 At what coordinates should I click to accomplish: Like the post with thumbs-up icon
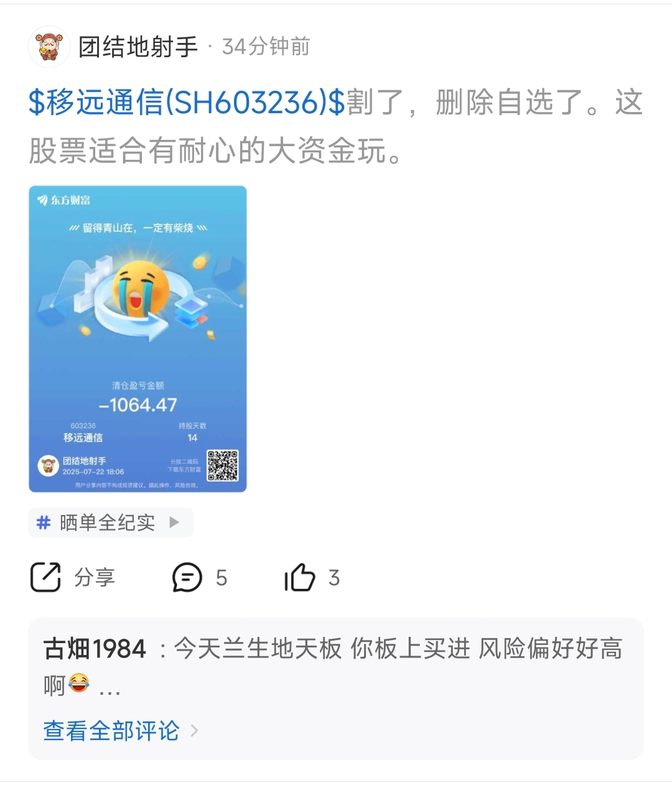pyautogui.click(x=300, y=577)
